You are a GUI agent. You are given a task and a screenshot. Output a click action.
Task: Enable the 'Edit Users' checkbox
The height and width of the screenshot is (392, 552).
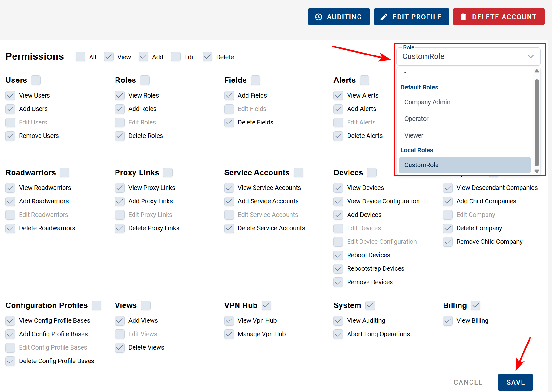click(10, 122)
